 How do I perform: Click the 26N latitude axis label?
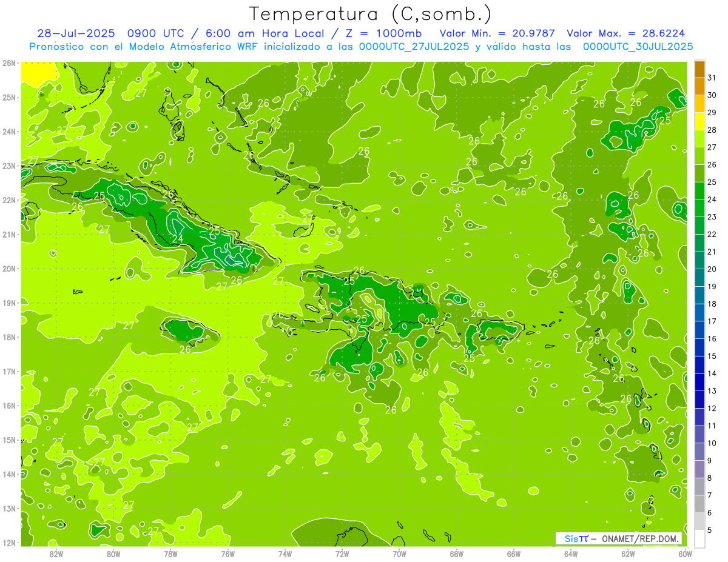tap(9, 63)
